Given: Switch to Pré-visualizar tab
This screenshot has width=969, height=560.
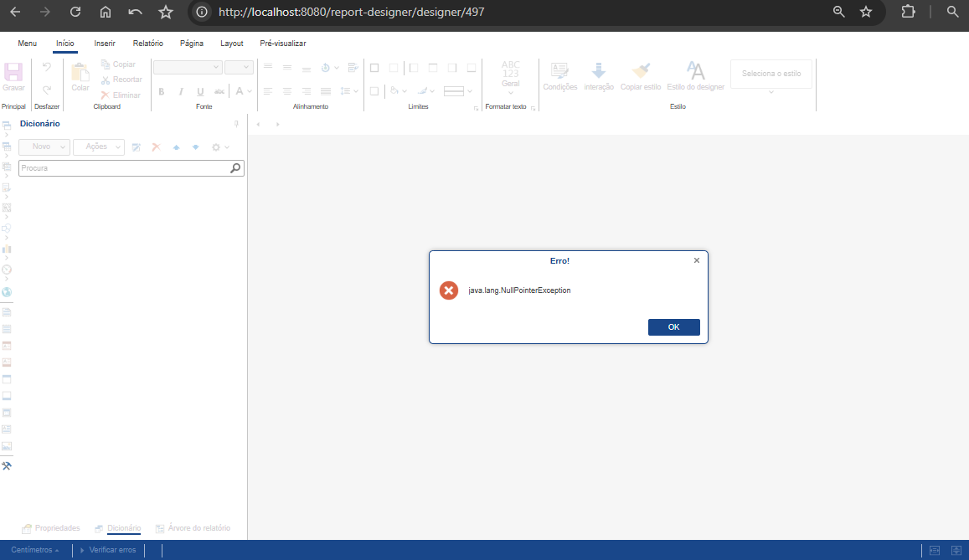Looking at the screenshot, I should click(x=283, y=44).
